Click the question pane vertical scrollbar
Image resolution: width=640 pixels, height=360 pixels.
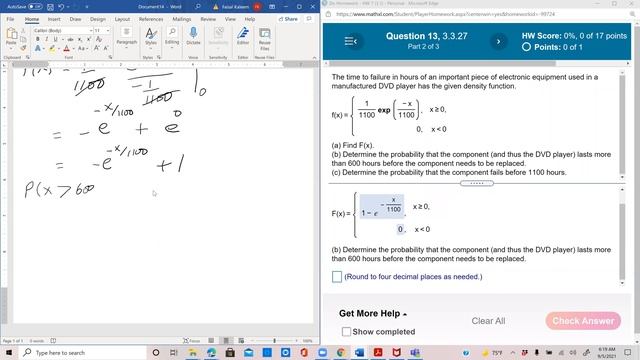(x=622, y=124)
